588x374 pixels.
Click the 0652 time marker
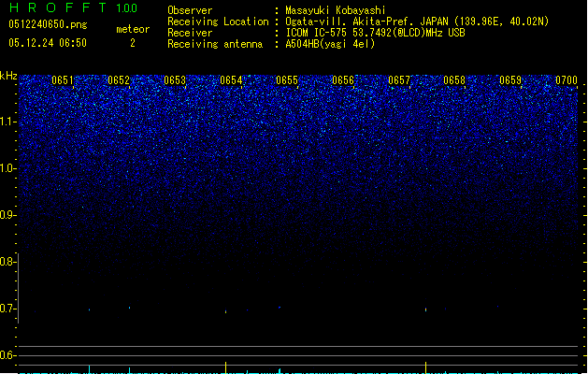pos(119,80)
